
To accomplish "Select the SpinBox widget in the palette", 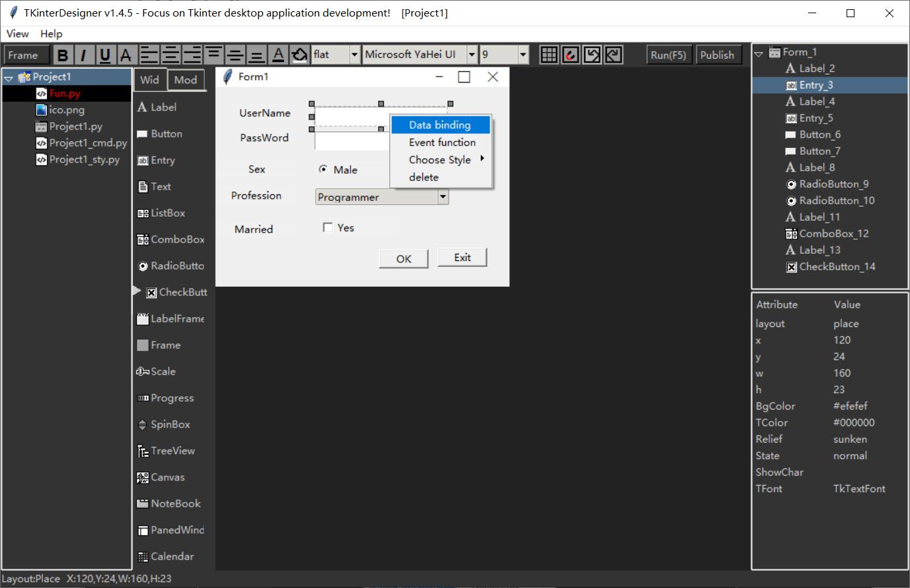I will click(x=163, y=424).
